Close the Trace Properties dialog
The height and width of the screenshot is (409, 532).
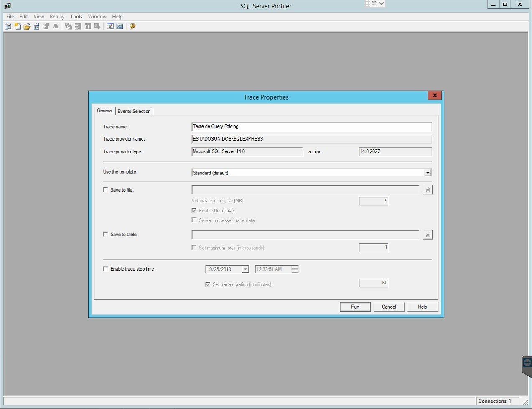coord(435,95)
